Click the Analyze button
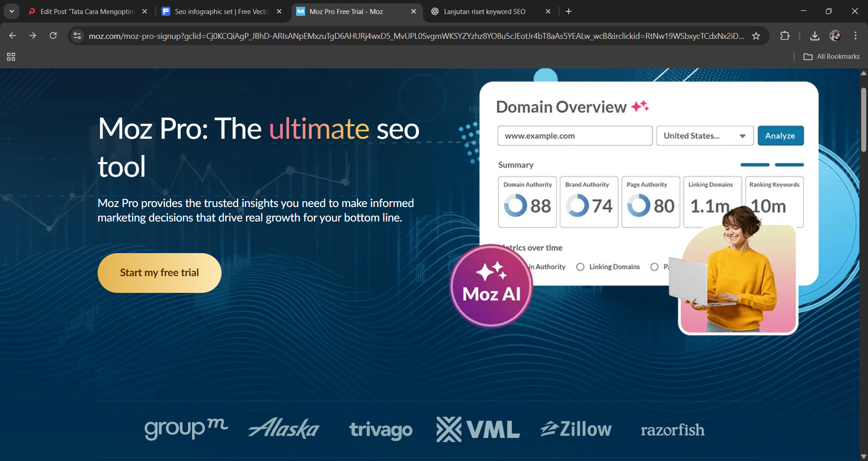Screen dimensions: 868x461 point(780,136)
